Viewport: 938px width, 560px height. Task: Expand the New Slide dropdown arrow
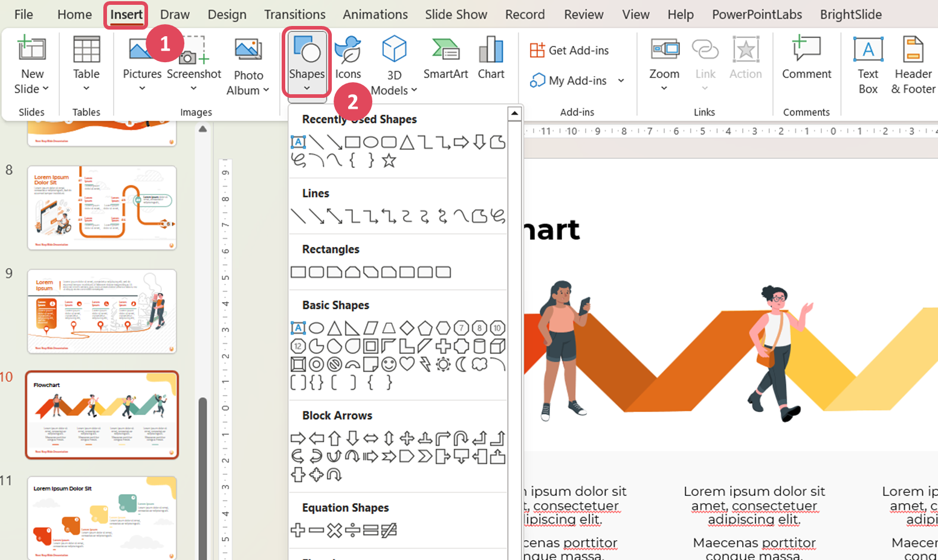click(x=45, y=89)
